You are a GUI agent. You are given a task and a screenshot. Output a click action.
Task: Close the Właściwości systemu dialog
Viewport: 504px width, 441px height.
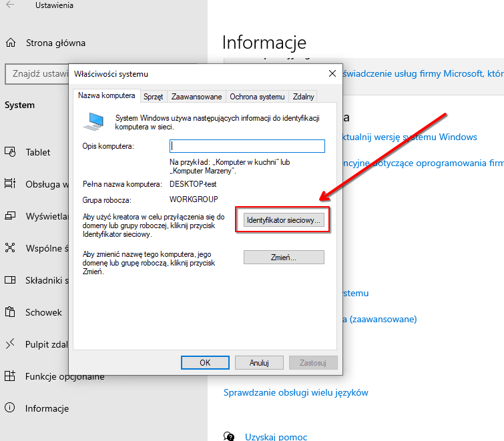(x=332, y=73)
